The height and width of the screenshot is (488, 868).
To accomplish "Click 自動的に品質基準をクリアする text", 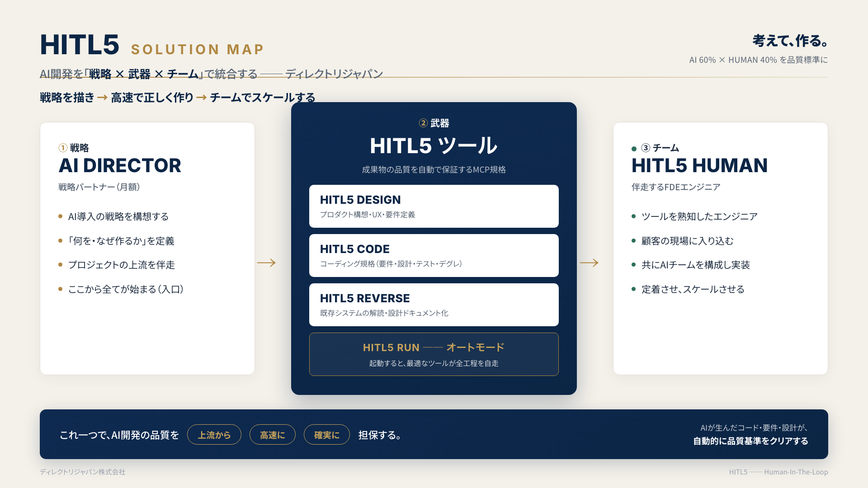I will click(751, 441).
